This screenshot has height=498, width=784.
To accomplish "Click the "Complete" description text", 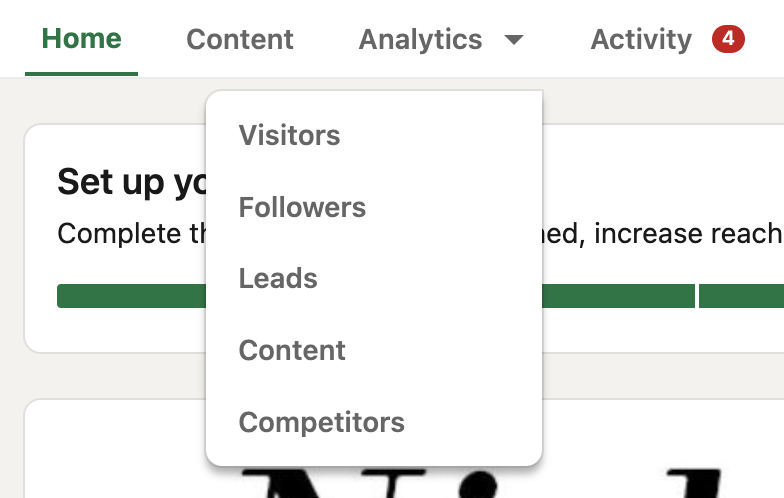I will point(130,234).
